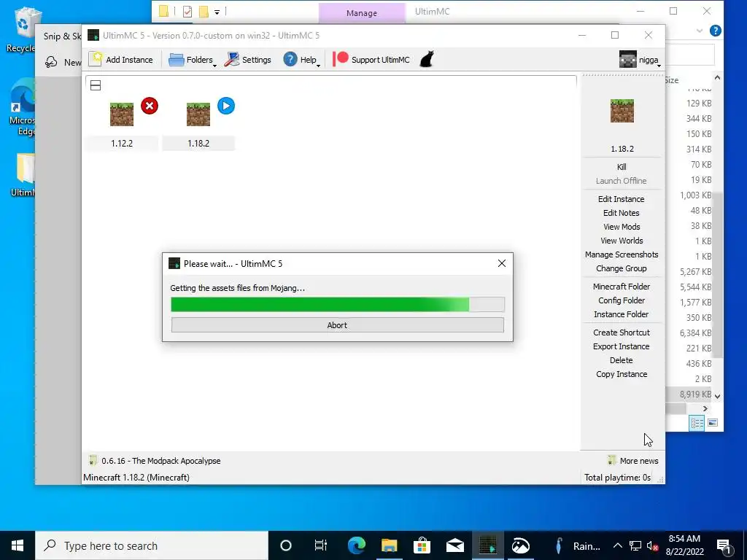
Task: Open the Instance Folder
Action: pos(622,314)
